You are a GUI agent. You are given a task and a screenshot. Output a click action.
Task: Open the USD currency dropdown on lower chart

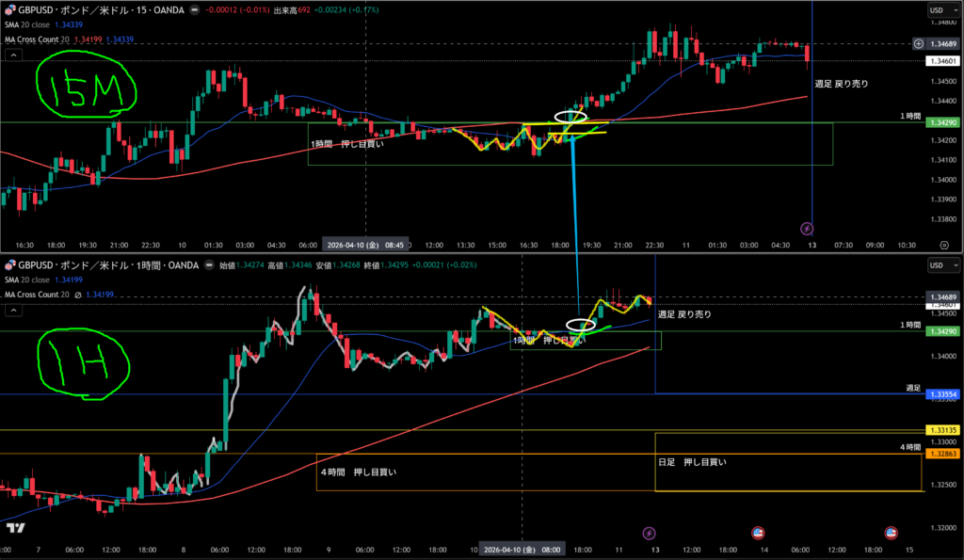click(938, 265)
